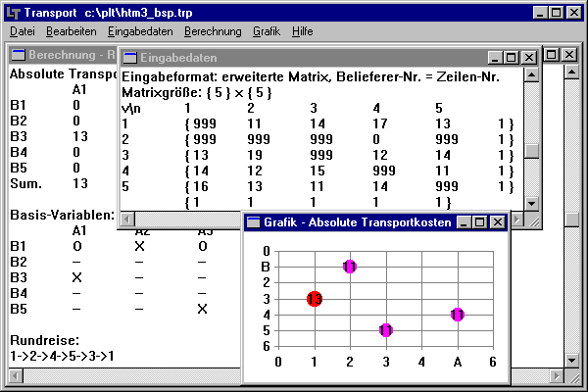Click the Eingabedaten scrollbar down arrow
This screenshot has height=392, width=588.
[x=531, y=203]
